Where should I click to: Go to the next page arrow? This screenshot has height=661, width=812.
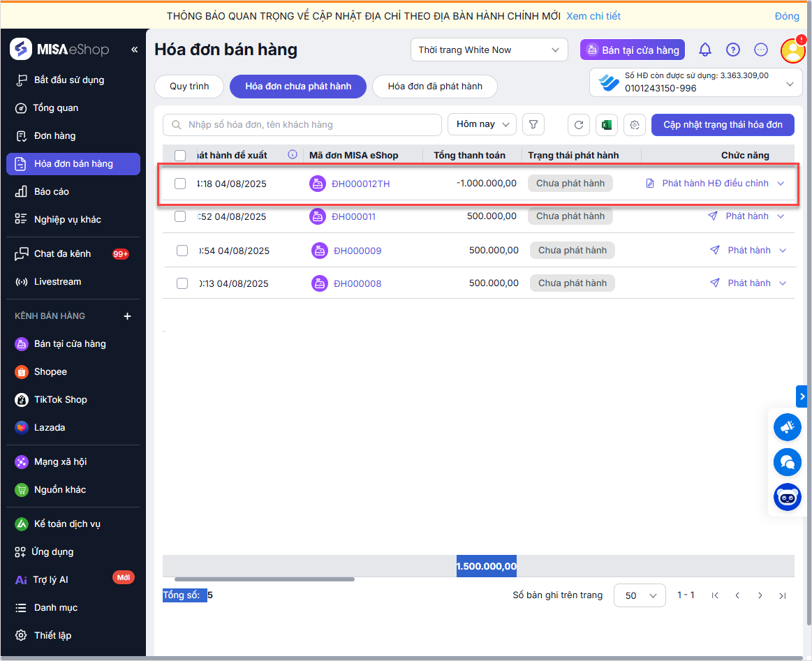760,596
